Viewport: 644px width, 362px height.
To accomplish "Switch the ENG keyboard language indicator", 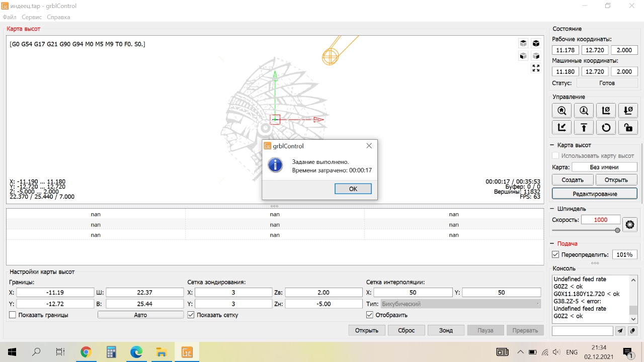I will coord(572,352).
